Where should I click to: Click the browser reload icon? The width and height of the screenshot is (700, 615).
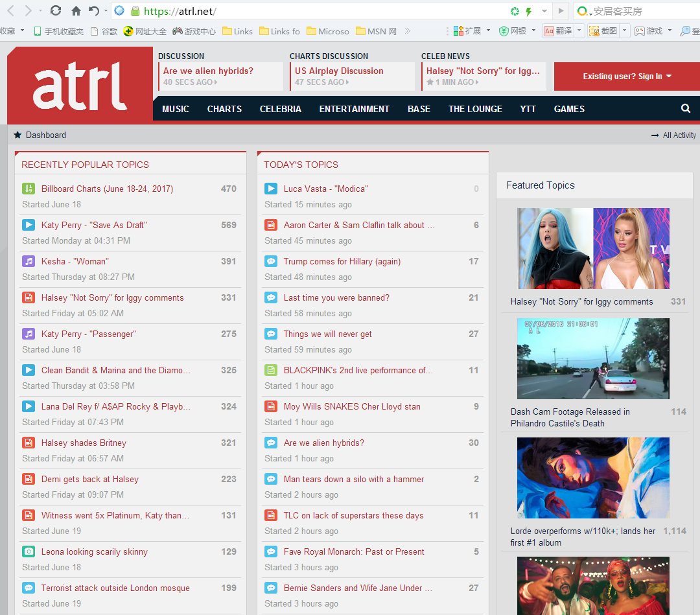(x=56, y=11)
